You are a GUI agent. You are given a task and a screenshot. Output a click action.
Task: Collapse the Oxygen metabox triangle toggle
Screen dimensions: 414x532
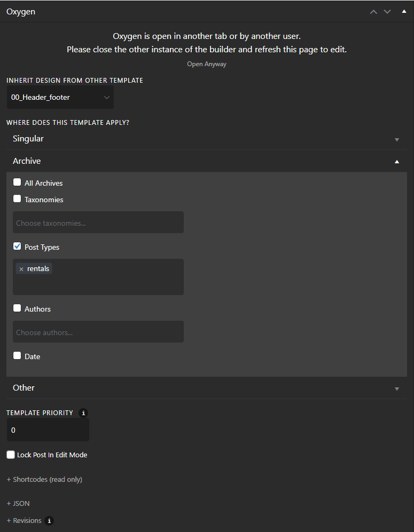[404, 11]
